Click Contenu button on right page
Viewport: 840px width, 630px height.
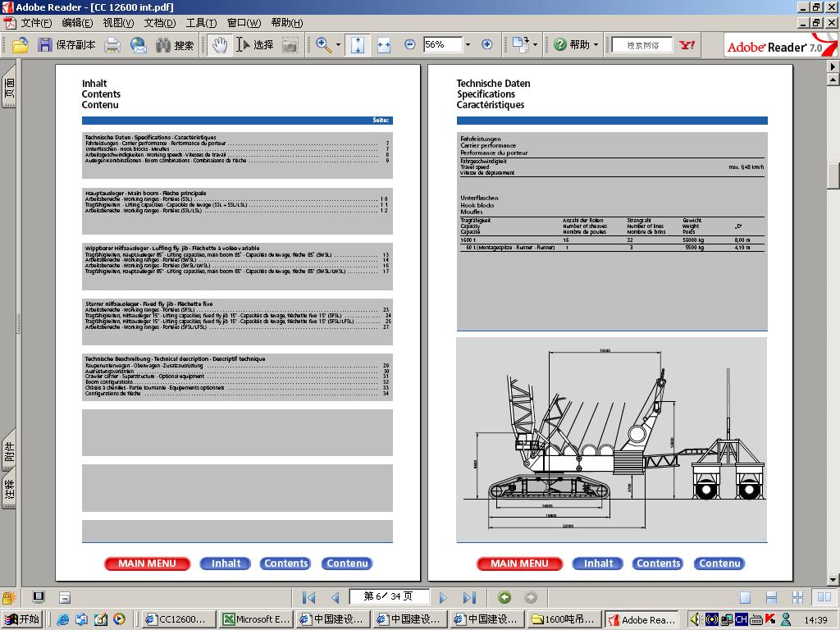(719, 564)
